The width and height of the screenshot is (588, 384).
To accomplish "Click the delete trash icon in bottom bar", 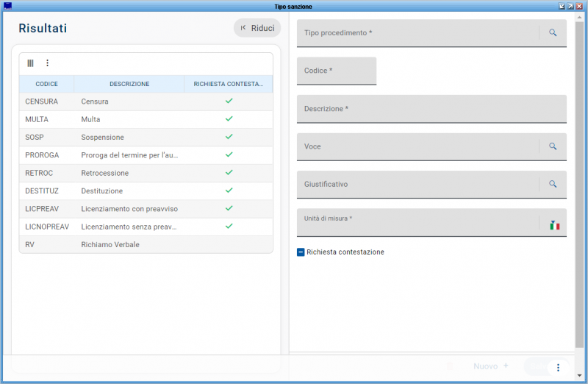I will pyautogui.click(x=450, y=366).
